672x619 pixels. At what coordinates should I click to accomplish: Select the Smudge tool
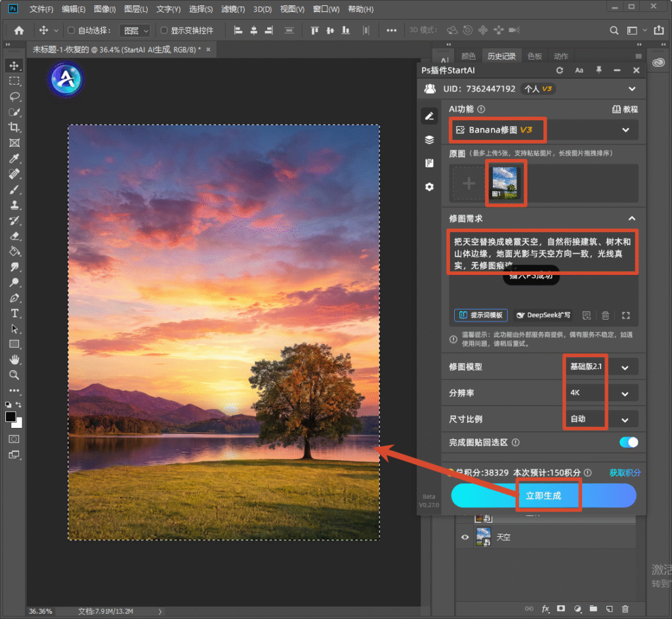click(x=14, y=267)
